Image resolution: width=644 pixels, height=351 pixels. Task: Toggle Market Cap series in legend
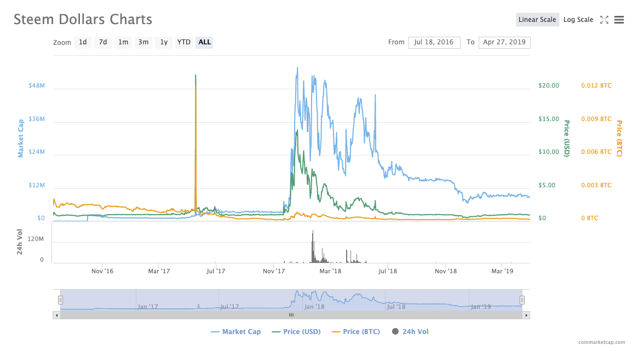click(235, 332)
